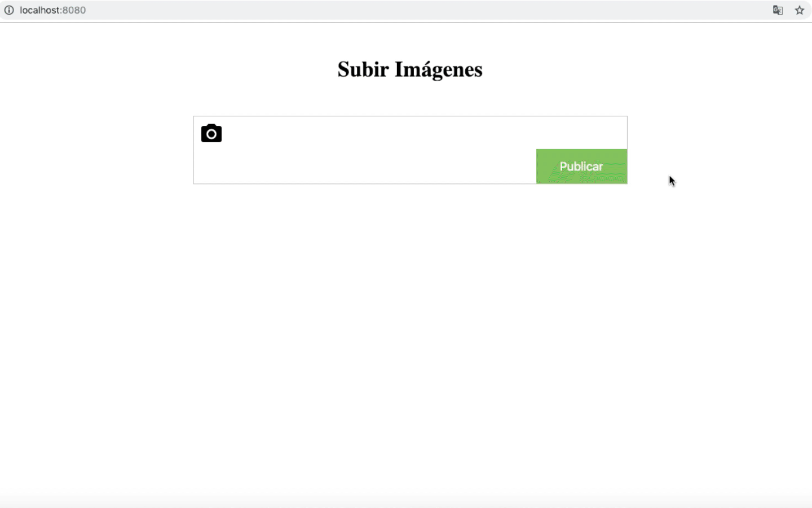Click the Publicar label text
The height and width of the screenshot is (508, 812).
coord(581,167)
